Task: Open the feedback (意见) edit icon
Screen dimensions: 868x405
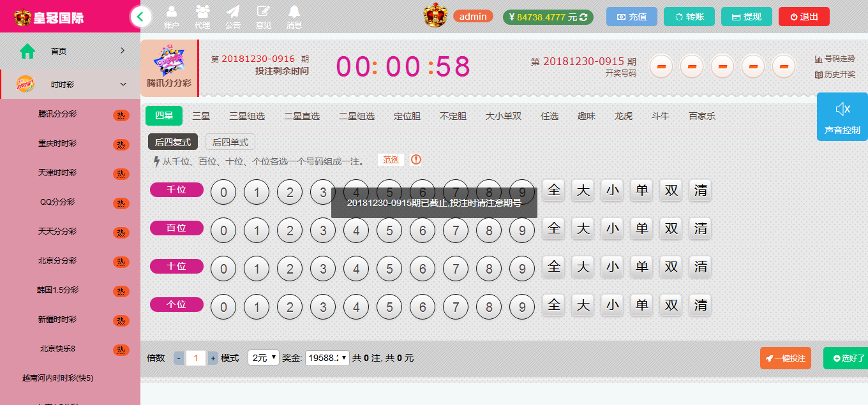Action: 263,12
